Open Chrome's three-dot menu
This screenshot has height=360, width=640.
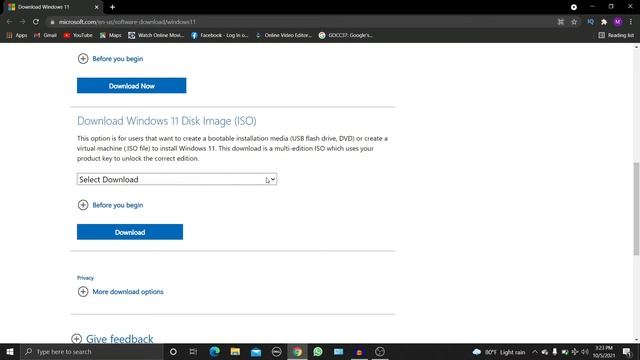click(x=631, y=22)
